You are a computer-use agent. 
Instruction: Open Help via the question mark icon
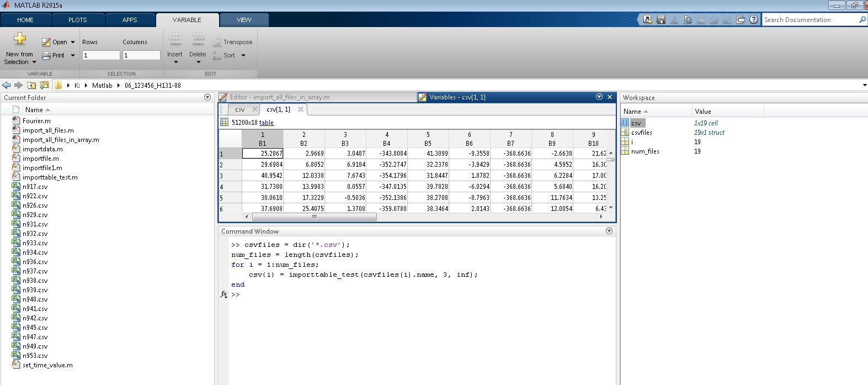click(753, 20)
